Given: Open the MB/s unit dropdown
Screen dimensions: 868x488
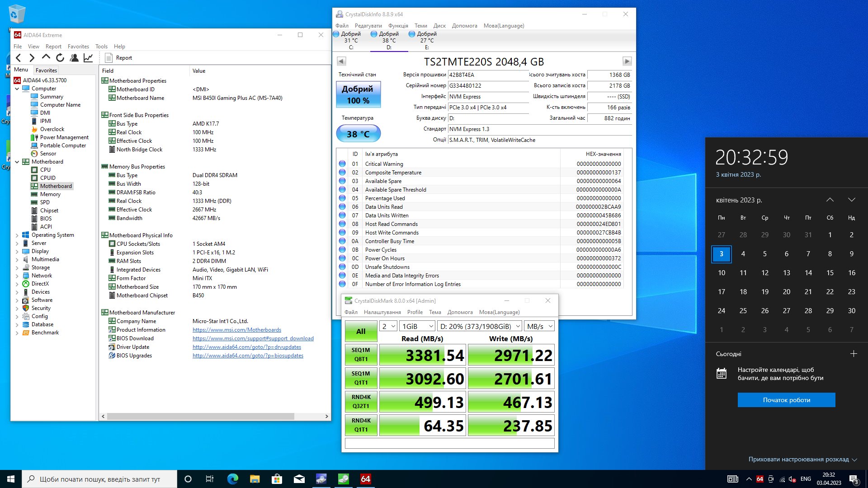Looking at the screenshot, I should [x=540, y=326].
